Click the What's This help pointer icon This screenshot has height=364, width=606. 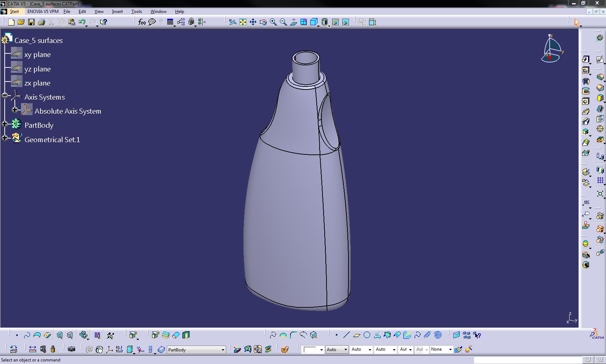pos(103,22)
